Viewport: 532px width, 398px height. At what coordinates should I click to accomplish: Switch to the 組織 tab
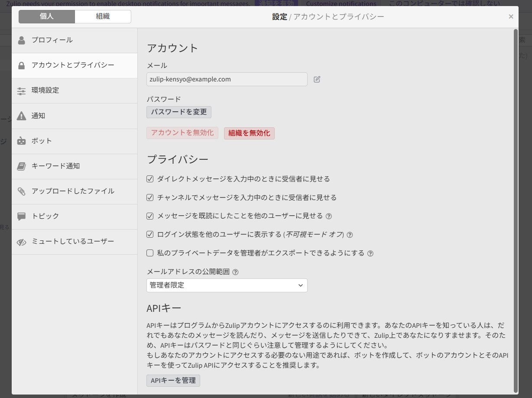pos(103,16)
